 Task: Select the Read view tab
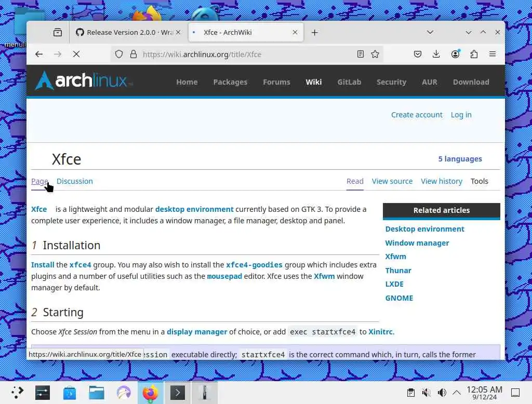click(355, 181)
